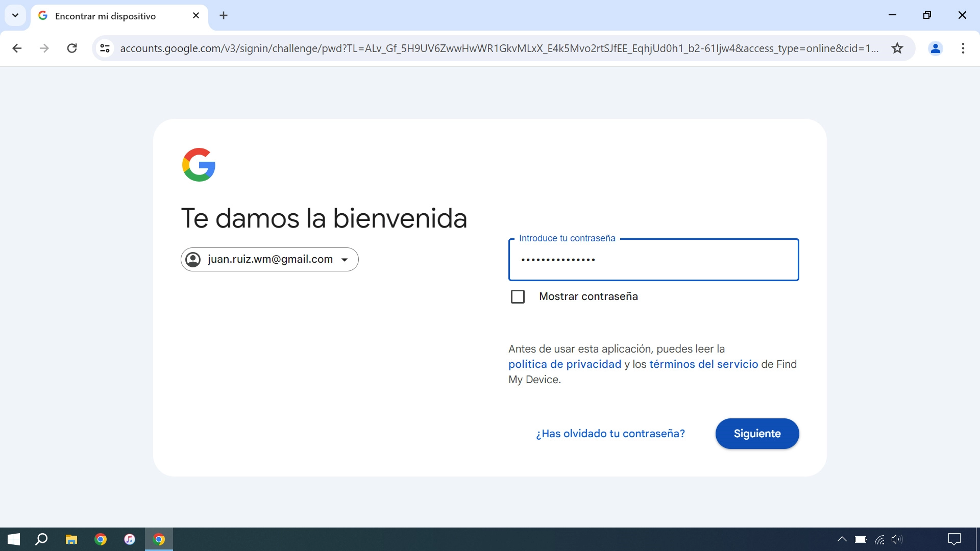Enable the Mostrar contraseña checkbox
This screenshot has height=551, width=980.
coord(518,296)
